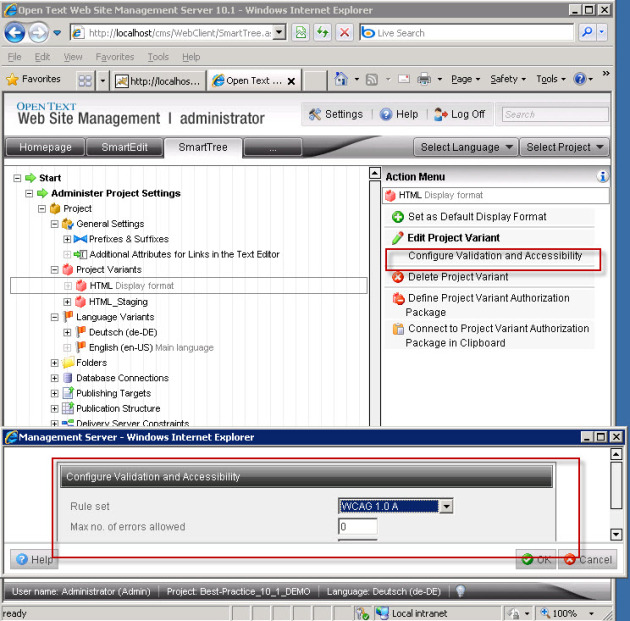Click the Compatibility View icon

(301, 32)
